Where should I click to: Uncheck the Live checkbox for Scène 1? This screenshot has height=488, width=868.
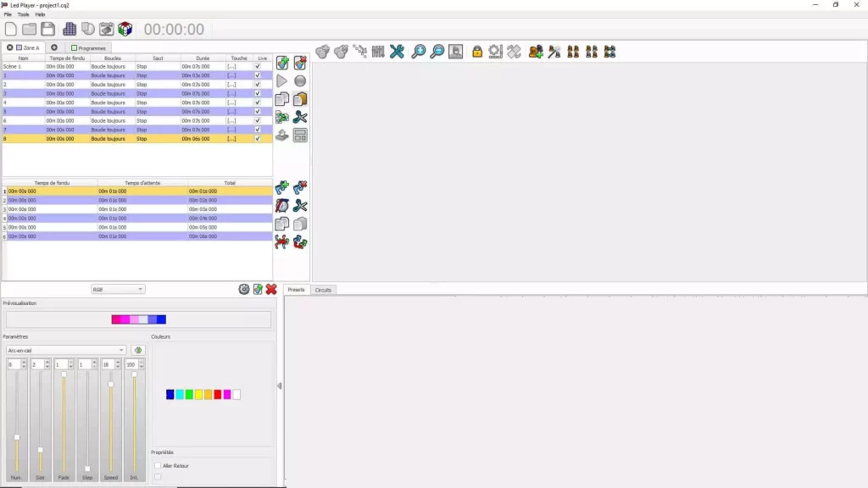(258, 66)
